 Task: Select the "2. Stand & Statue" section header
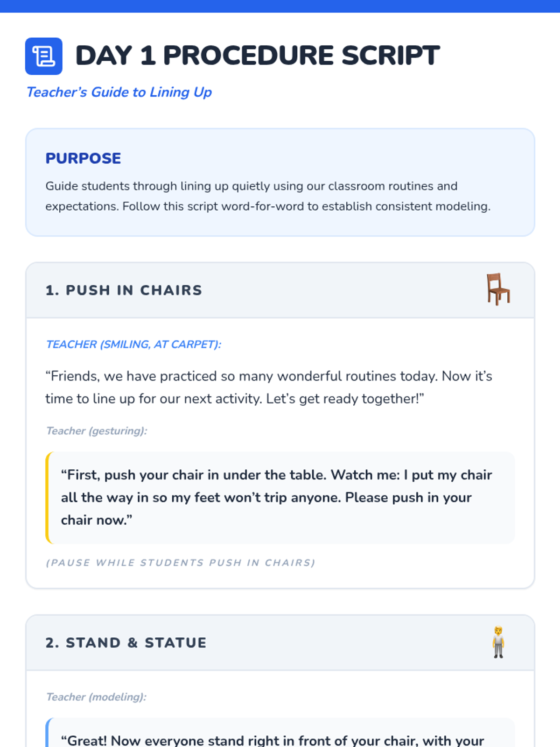(x=126, y=642)
